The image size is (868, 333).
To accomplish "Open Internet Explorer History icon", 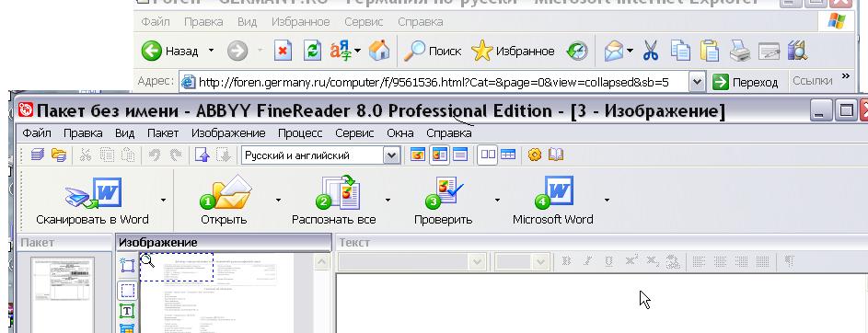I will pos(578,52).
